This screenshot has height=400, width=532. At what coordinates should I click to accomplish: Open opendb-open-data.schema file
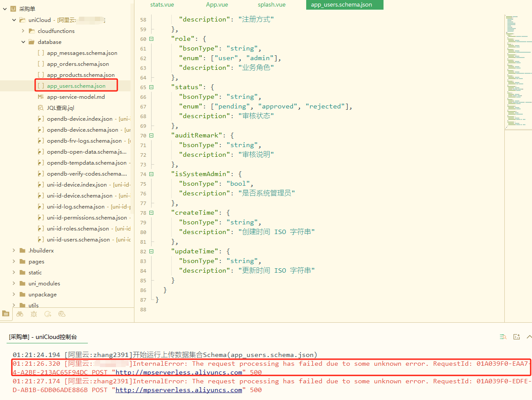87,151
